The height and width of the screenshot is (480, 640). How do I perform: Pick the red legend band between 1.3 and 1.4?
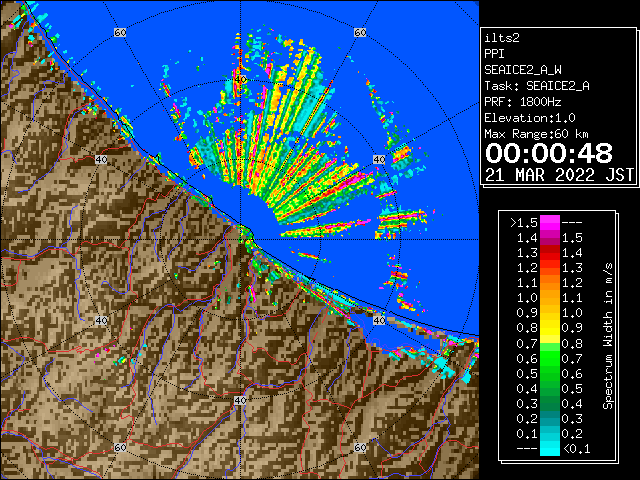(x=550, y=253)
